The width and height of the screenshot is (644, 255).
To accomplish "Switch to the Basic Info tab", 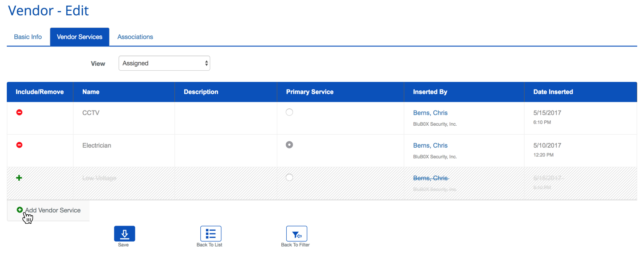I will (x=28, y=37).
